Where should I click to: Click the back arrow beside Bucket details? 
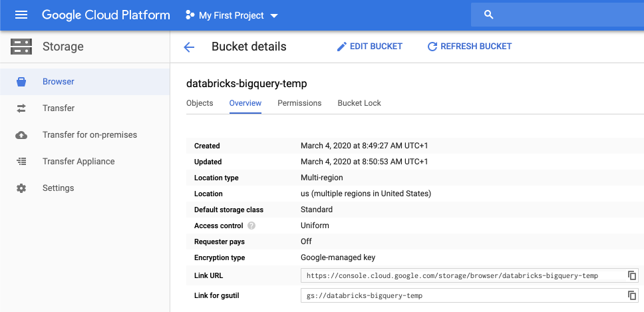189,47
